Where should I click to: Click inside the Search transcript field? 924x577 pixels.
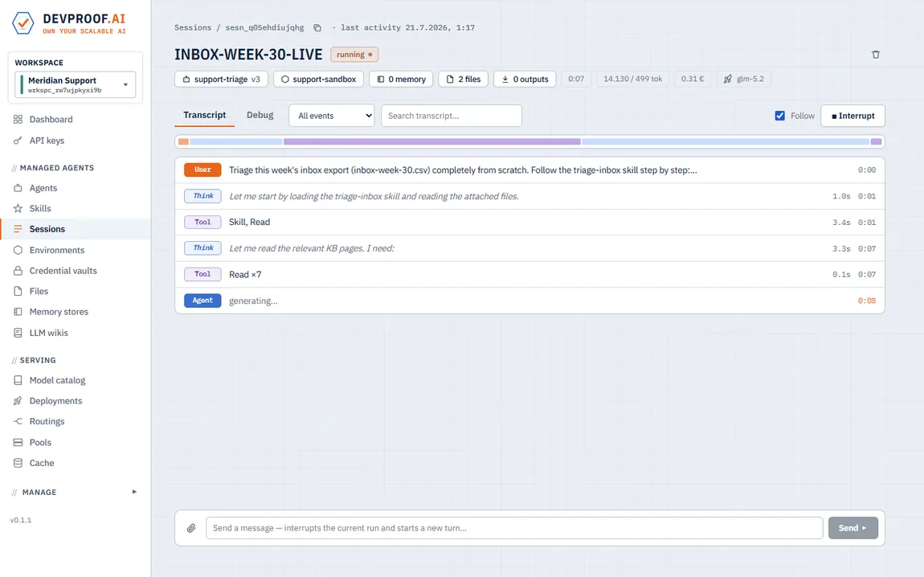pyautogui.click(x=452, y=116)
